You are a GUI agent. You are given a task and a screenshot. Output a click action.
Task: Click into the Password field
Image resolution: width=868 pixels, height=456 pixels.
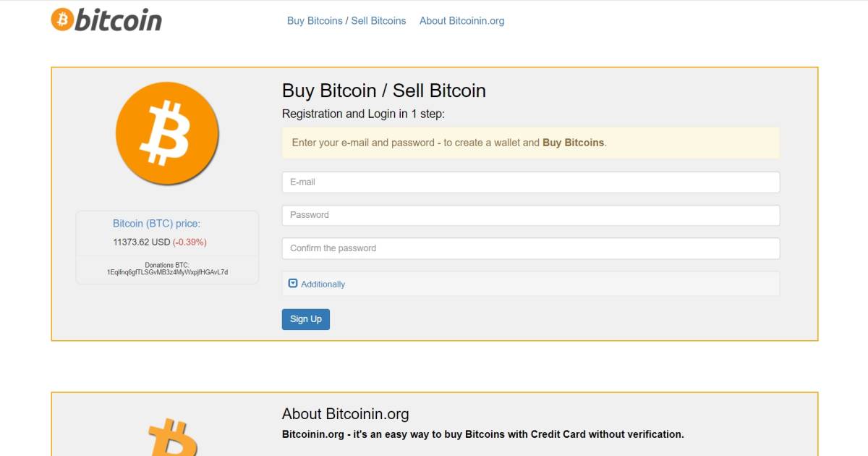tap(530, 216)
